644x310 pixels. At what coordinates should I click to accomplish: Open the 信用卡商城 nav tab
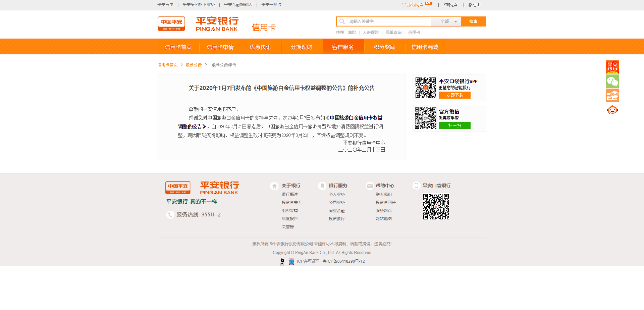pyautogui.click(x=425, y=47)
